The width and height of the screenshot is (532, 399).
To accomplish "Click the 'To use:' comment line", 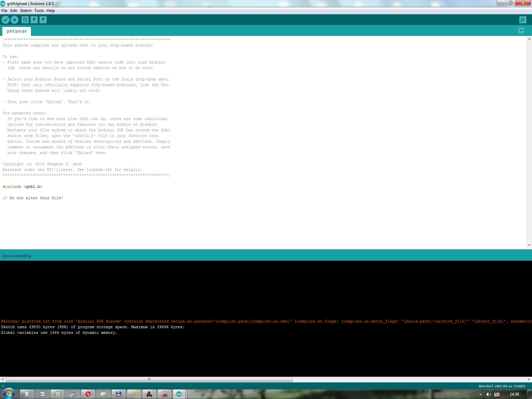I will click(11, 57).
